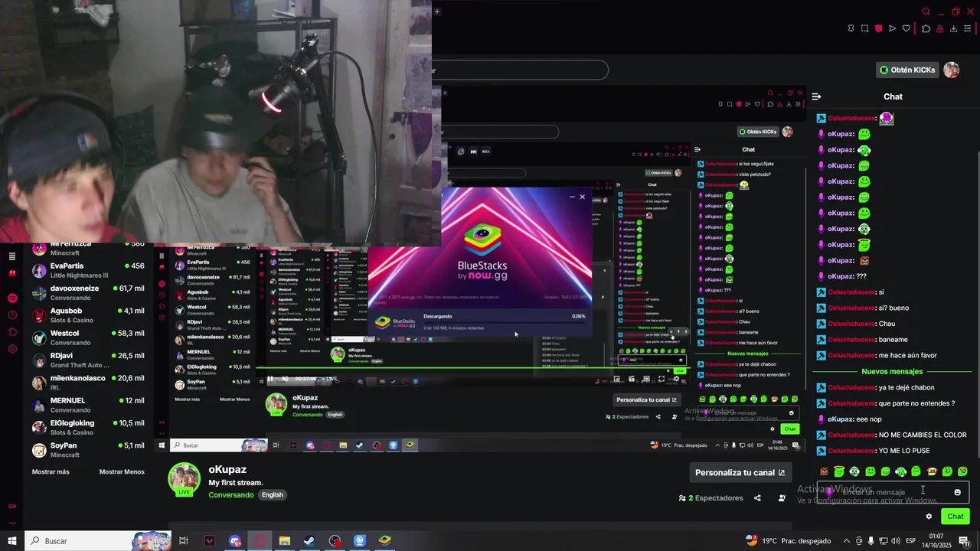The image size is (980, 551).
Task: Open Task View in the taskbar
Action: 184,541
